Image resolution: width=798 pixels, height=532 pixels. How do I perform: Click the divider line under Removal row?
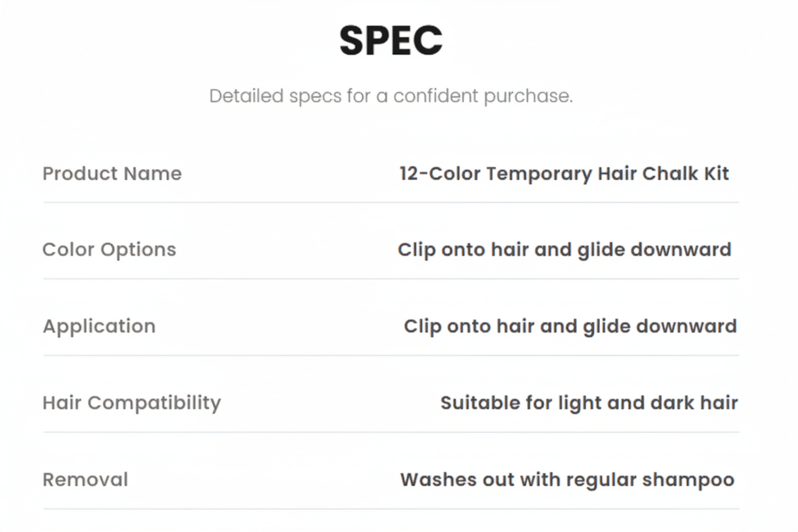click(x=391, y=509)
